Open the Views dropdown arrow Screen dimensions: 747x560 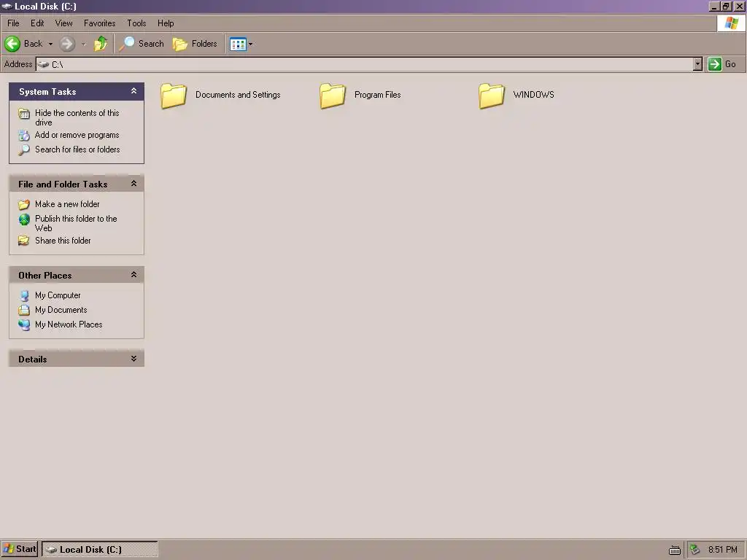pos(251,44)
